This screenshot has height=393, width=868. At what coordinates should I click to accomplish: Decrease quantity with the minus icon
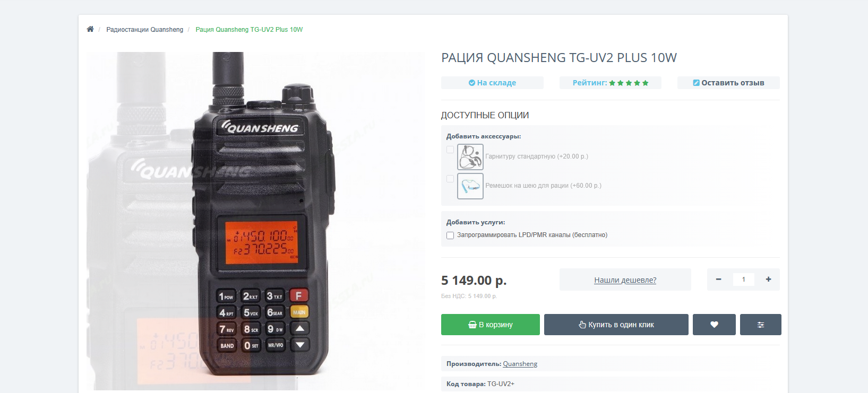tap(718, 280)
